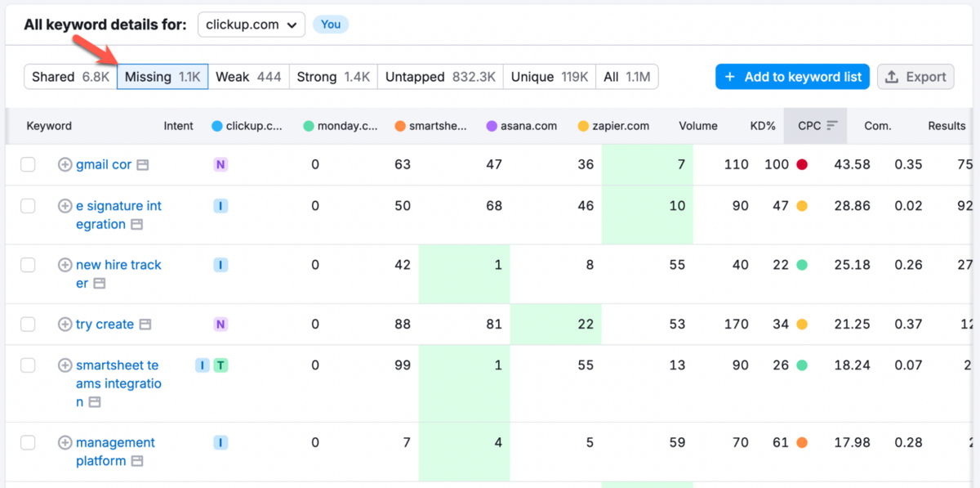The width and height of the screenshot is (980, 488).
Task: Open the gmail cor keyword link
Action: point(104,164)
